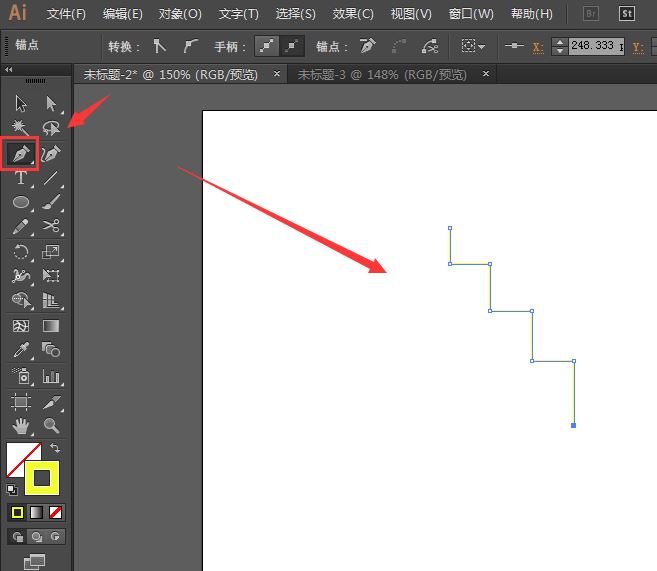The image size is (657, 571).
Task: Open the 视图(V) menu
Action: [411, 14]
